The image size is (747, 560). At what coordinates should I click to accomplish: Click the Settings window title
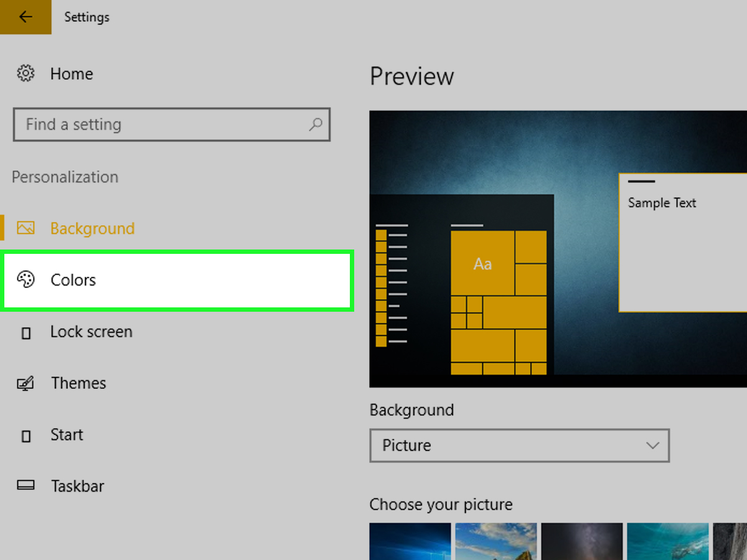tap(87, 17)
